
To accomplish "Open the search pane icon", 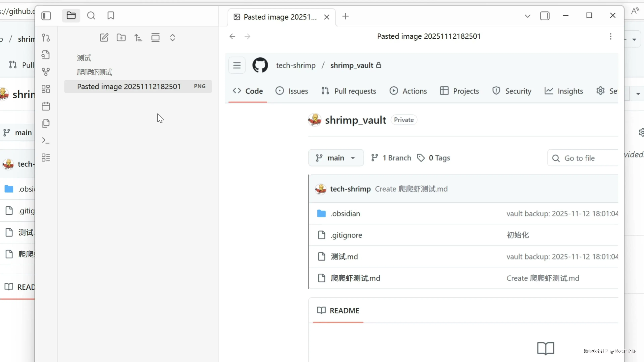I will click(x=91, y=16).
